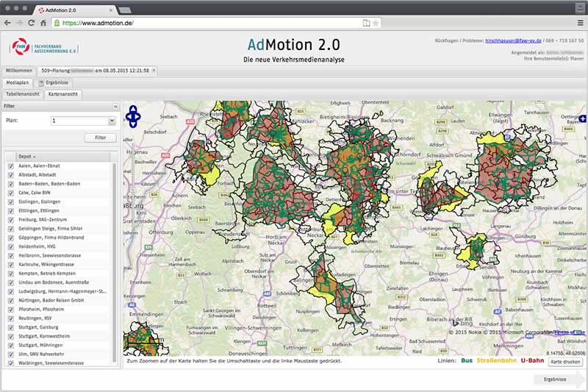Toggle Heidenheim, HVG checkbox

point(10,247)
